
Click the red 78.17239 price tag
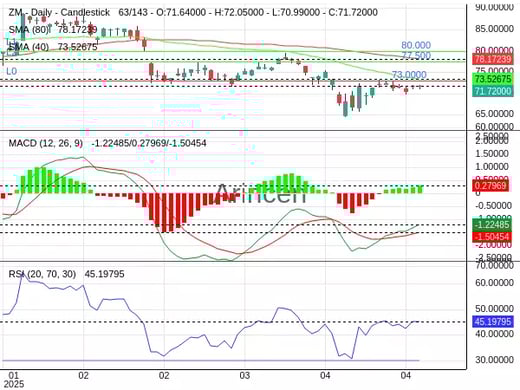point(493,60)
